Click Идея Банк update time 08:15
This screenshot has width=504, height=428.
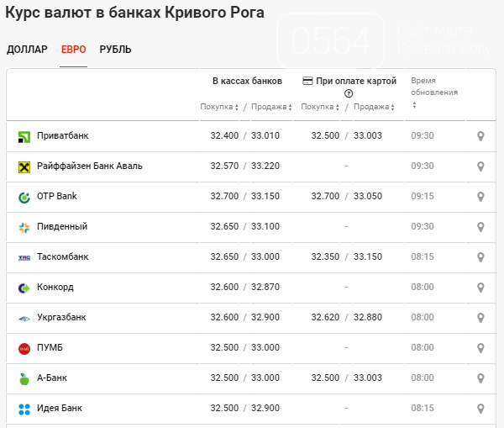point(423,408)
